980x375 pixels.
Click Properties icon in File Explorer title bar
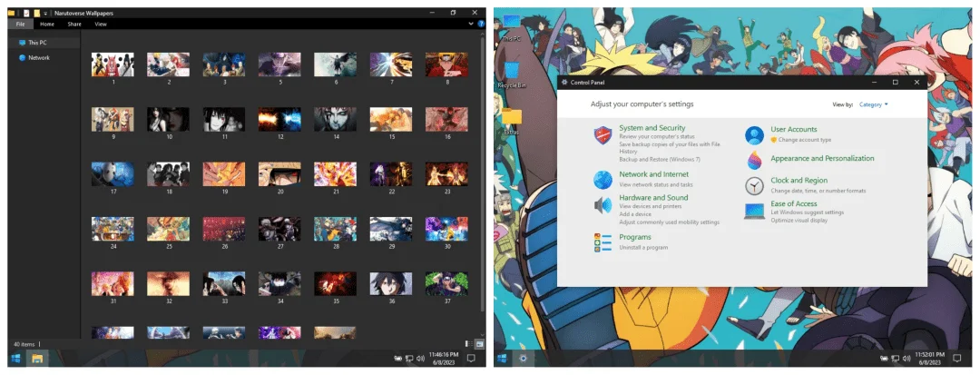[25, 13]
